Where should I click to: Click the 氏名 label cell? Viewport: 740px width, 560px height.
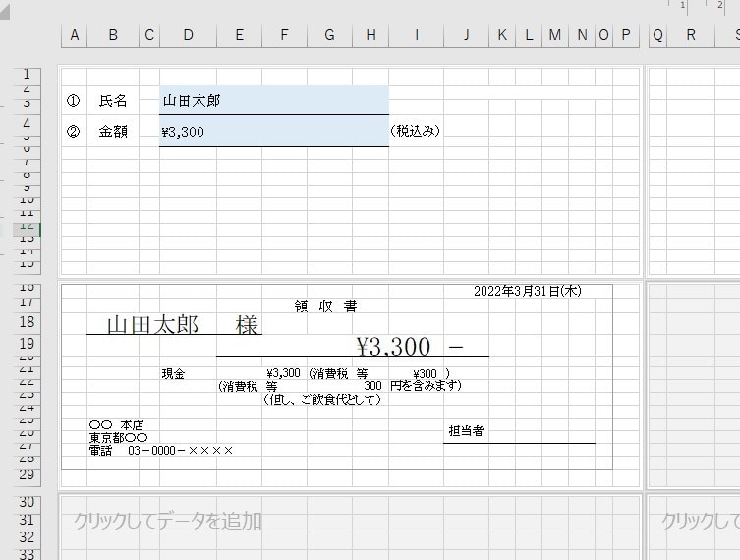[x=113, y=101]
